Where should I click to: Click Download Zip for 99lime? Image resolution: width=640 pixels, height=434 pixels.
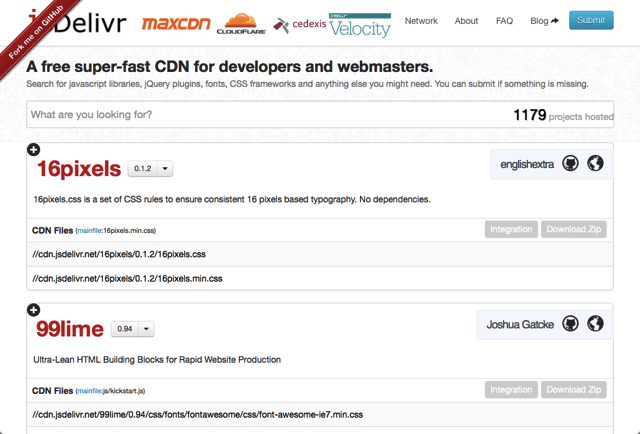tap(573, 389)
